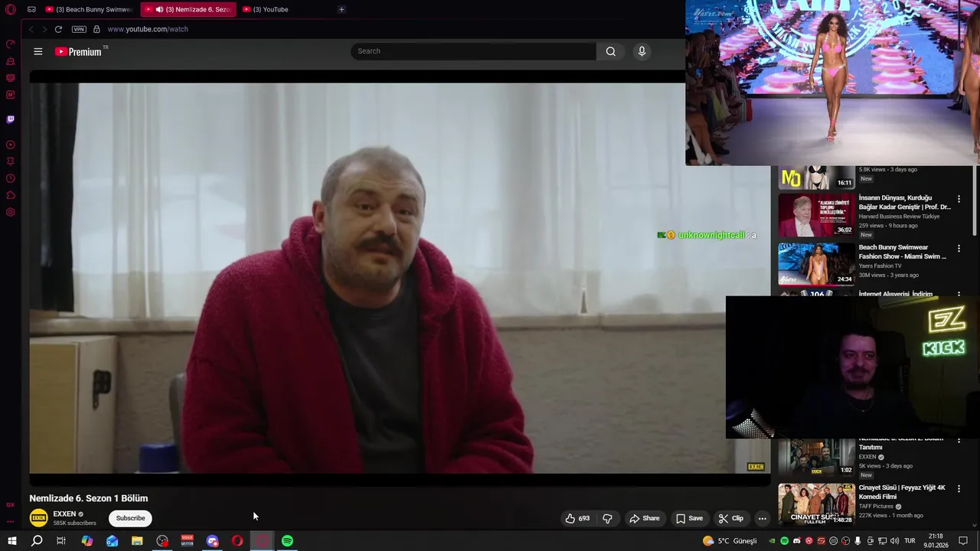Open Cinayet Süsü film thumbnail

tap(816, 504)
